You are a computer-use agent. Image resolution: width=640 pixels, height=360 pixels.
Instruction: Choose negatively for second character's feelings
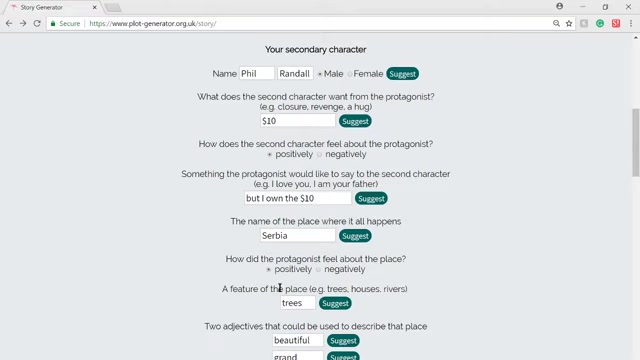(320, 155)
